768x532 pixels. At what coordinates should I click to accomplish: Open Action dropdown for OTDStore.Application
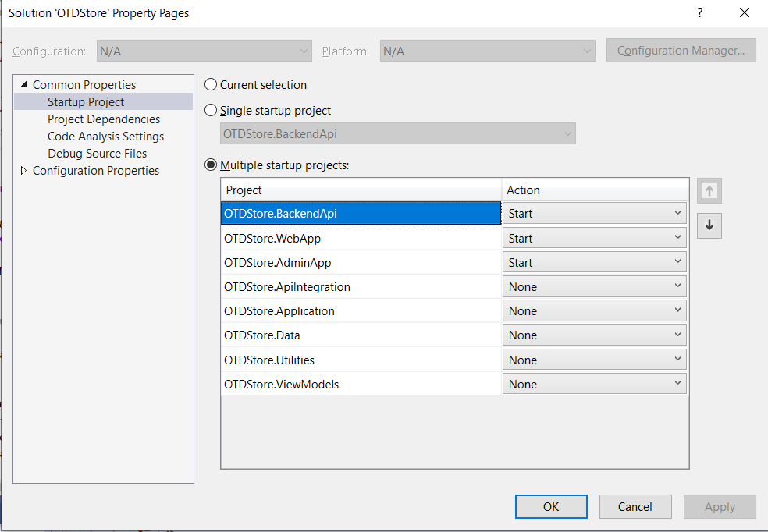tap(594, 310)
